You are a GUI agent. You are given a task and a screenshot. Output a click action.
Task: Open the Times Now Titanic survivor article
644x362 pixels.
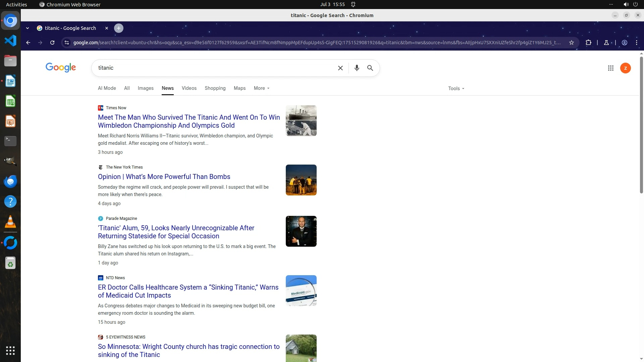189,121
